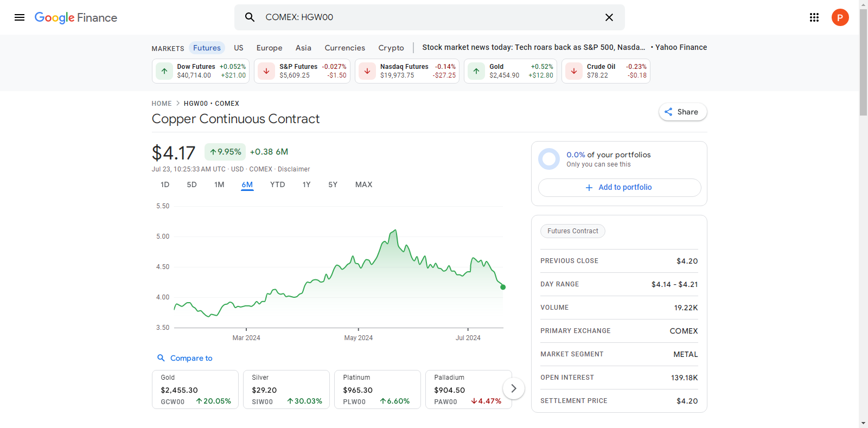Click the OPEN INTEREST 139.18K value
Screen dimensions: 868x428
pos(685,378)
